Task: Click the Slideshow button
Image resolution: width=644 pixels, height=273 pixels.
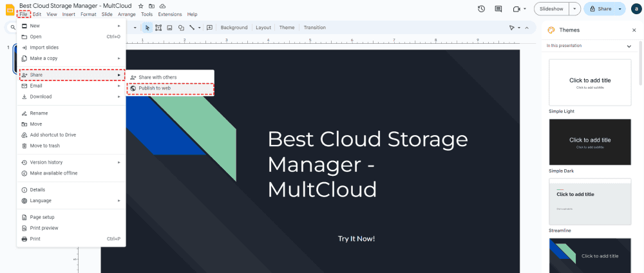Action: [x=551, y=9]
